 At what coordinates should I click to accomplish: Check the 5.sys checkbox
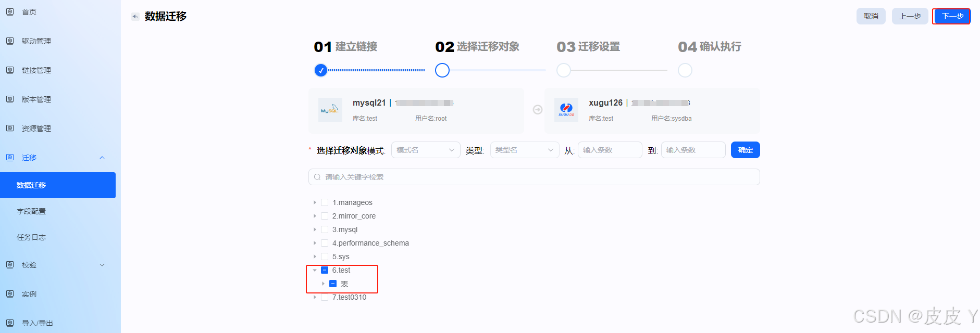pyautogui.click(x=325, y=257)
